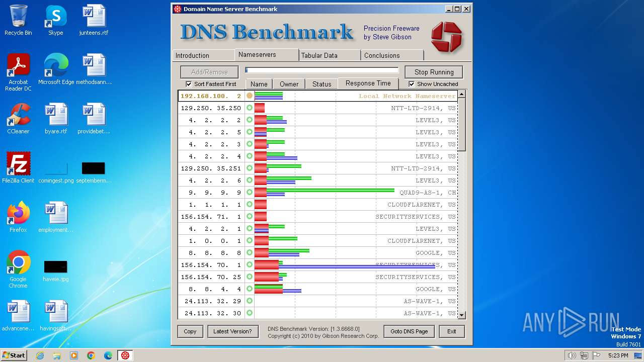Open Skype desktop shortcut
644x362 pixels.
pos(55,20)
